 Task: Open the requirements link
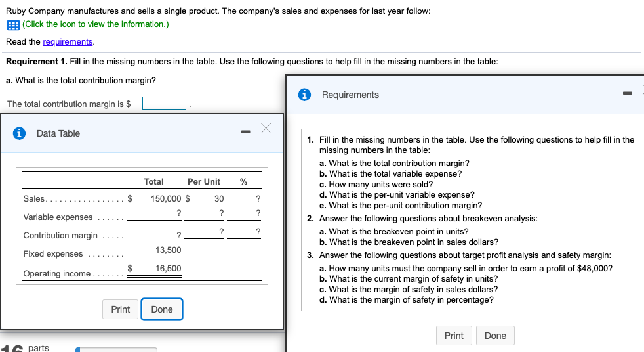(68, 41)
